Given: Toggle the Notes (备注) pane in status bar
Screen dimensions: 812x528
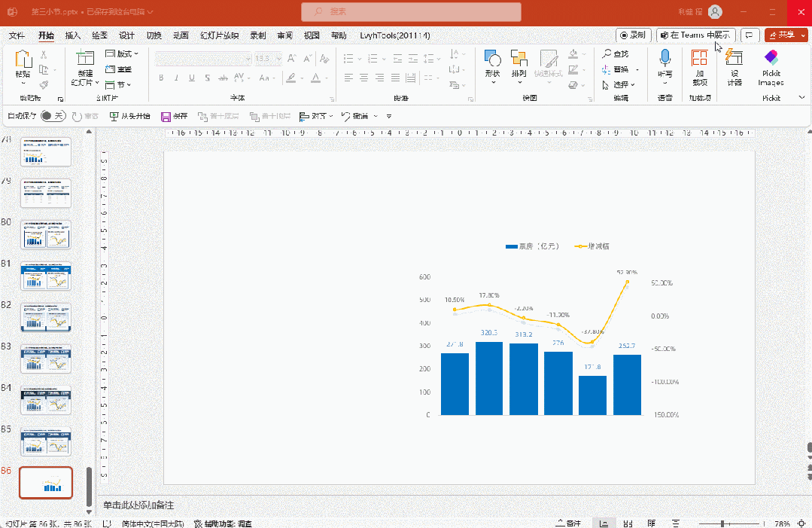Looking at the screenshot, I should point(568,523).
